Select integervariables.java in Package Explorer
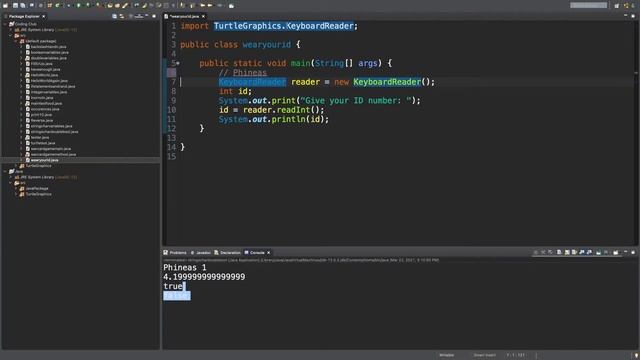This screenshot has width=640, height=360. point(49,92)
